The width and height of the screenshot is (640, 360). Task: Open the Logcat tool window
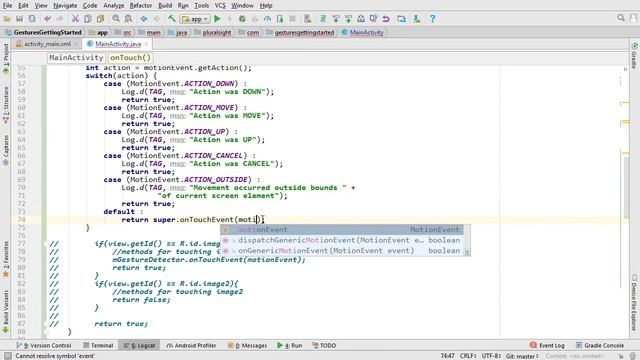click(x=139, y=345)
